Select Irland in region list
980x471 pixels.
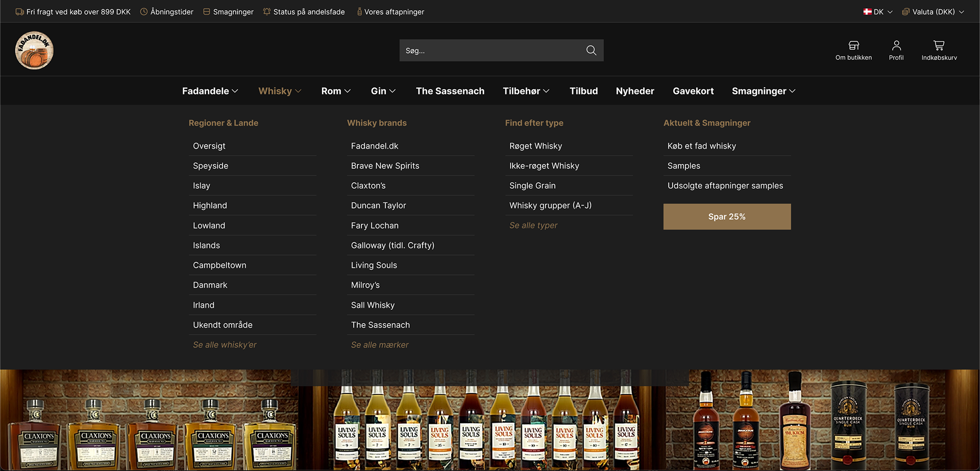(x=253, y=305)
